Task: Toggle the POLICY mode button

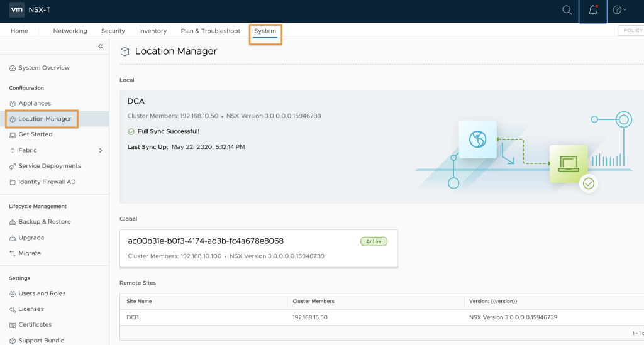Action: 631,30
